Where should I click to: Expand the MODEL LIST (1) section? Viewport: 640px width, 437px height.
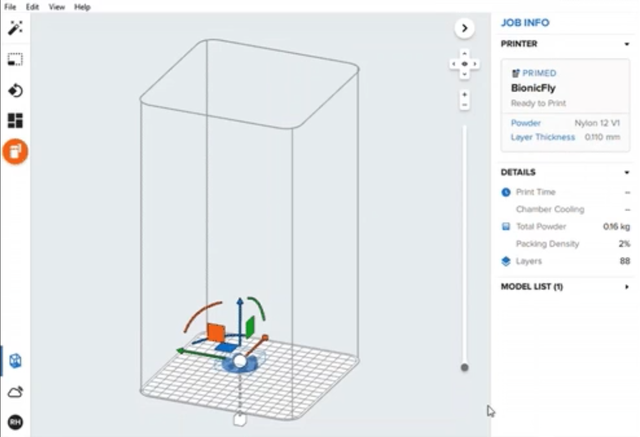627,287
